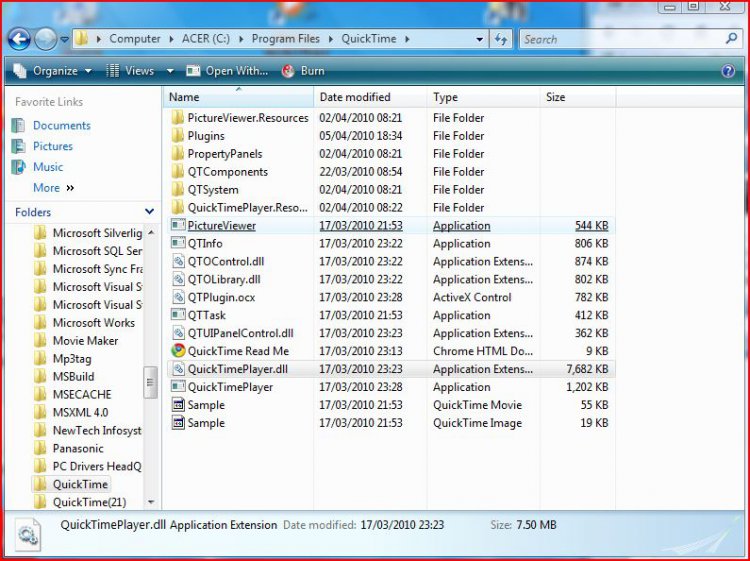The height and width of the screenshot is (561, 750).
Task: Select Program Files in the breadcrumb path
Action: [x=286, y=39]
